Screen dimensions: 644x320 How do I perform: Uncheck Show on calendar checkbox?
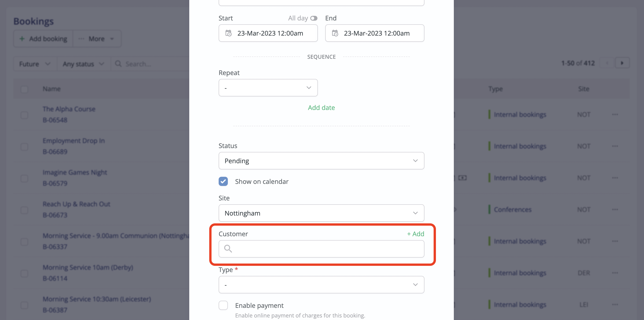pos(223,181)
